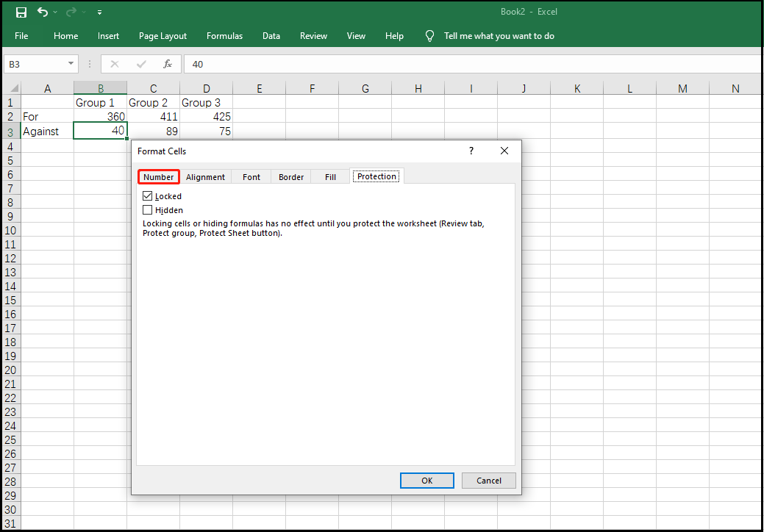This screenshot has width=764, height=532.
Task: Open the Insert Function (fx) tool
Action: (168, 64)
